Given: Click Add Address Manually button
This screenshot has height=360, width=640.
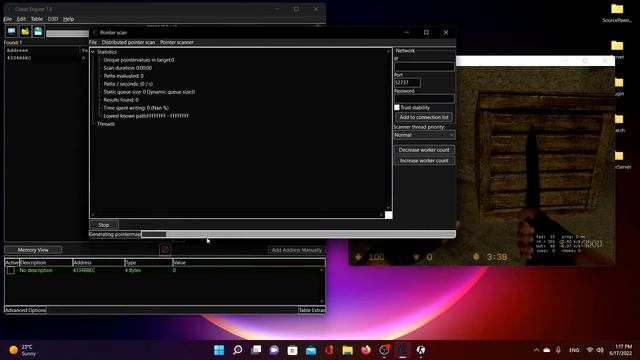Looking at the screenshot, I should (297, 250).
